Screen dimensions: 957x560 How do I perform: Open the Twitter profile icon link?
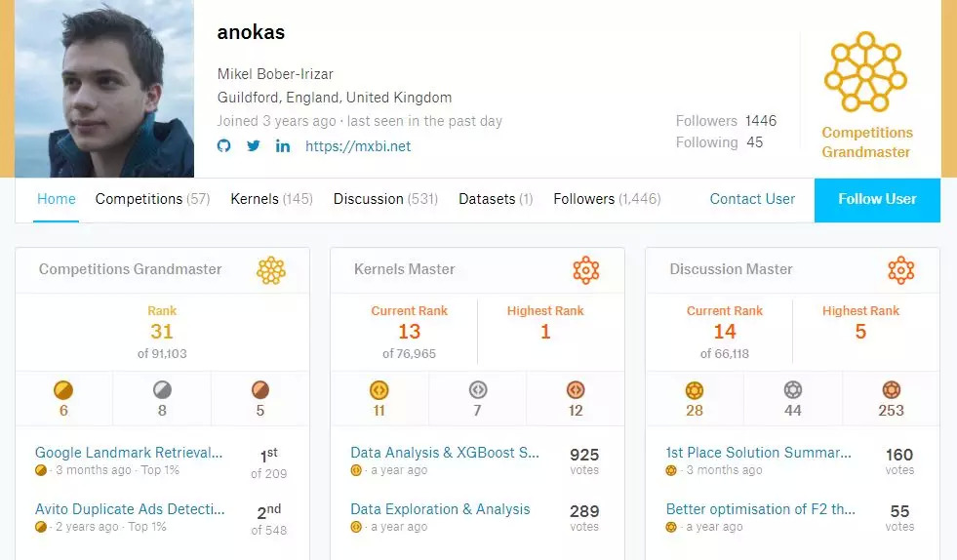[x=254, y=146]
